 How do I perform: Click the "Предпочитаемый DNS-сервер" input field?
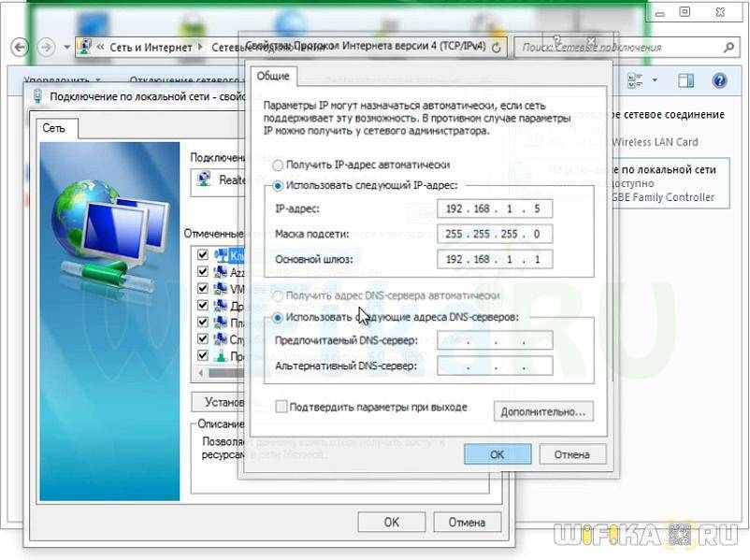[494, 340]
